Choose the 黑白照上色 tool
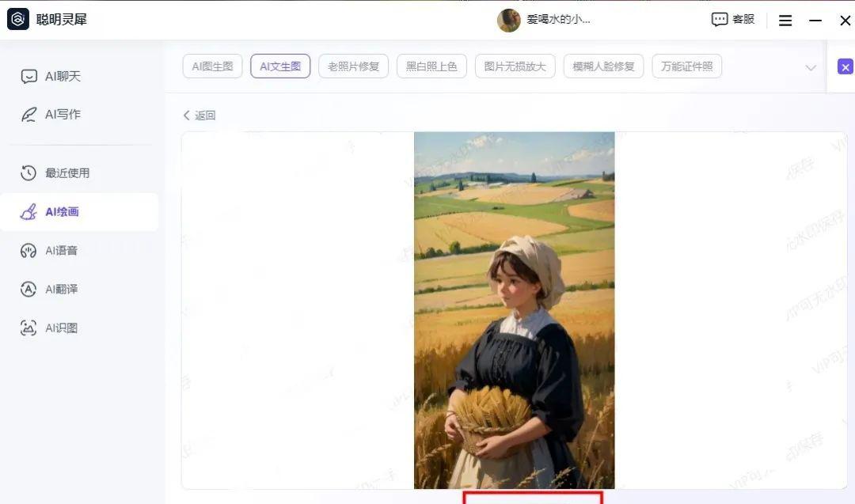855x504 pixels. tap(432, 66)
